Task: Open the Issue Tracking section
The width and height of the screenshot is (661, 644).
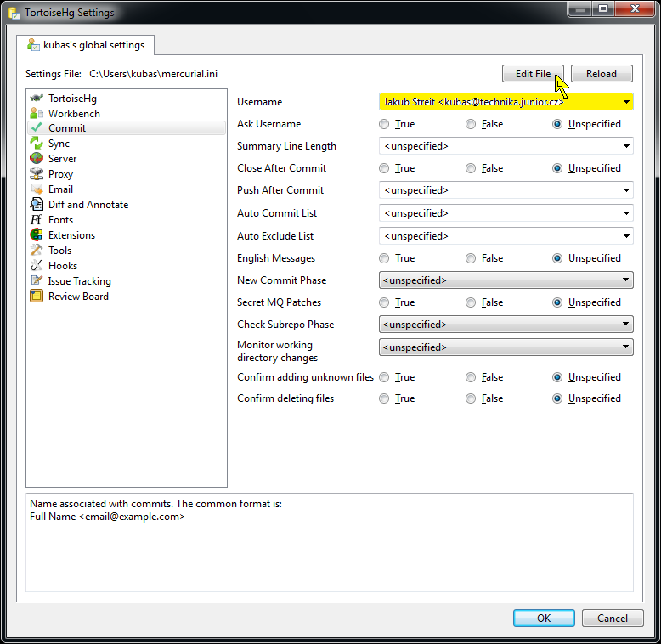Action: click(x=127, y=280)
